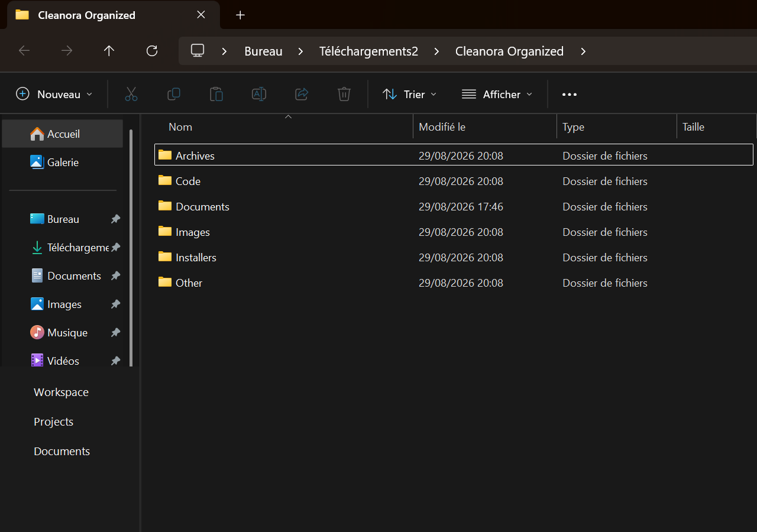Expand chevron after Bureau in address bar
This screenshot has width=757, height=532.
pyautogui.click(x=300, y=51)
